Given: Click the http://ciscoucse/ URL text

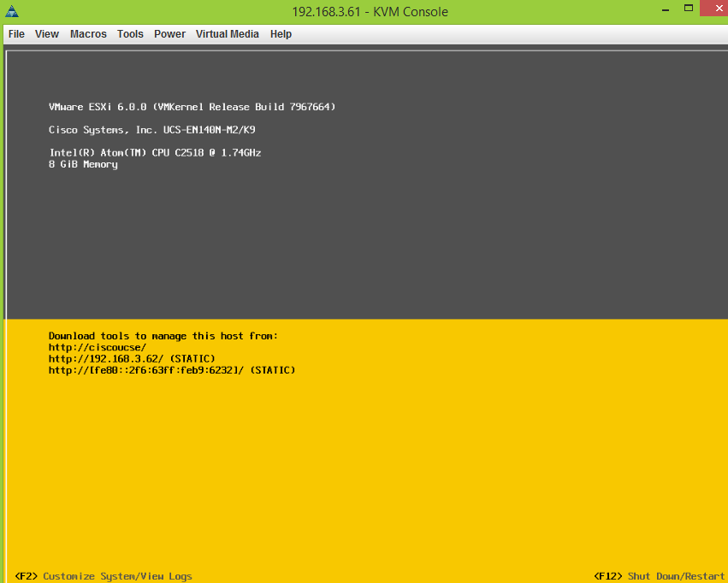Looking at the screenshot, I should 98,347.
